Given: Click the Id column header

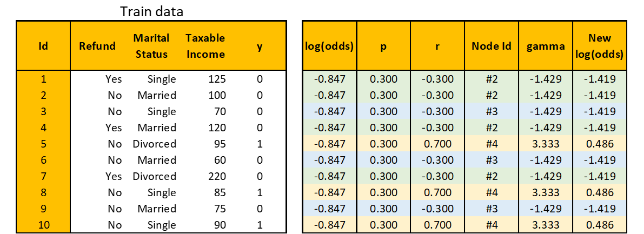Looking at the screenshot, I should (43, 46).
